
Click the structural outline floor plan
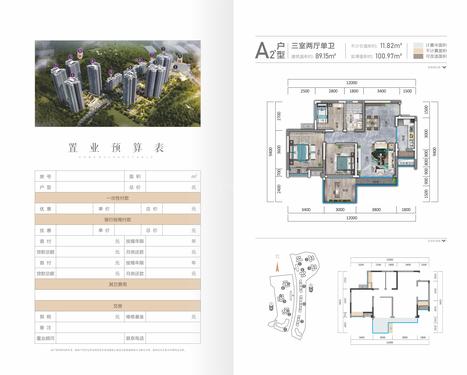coord(390,301)
